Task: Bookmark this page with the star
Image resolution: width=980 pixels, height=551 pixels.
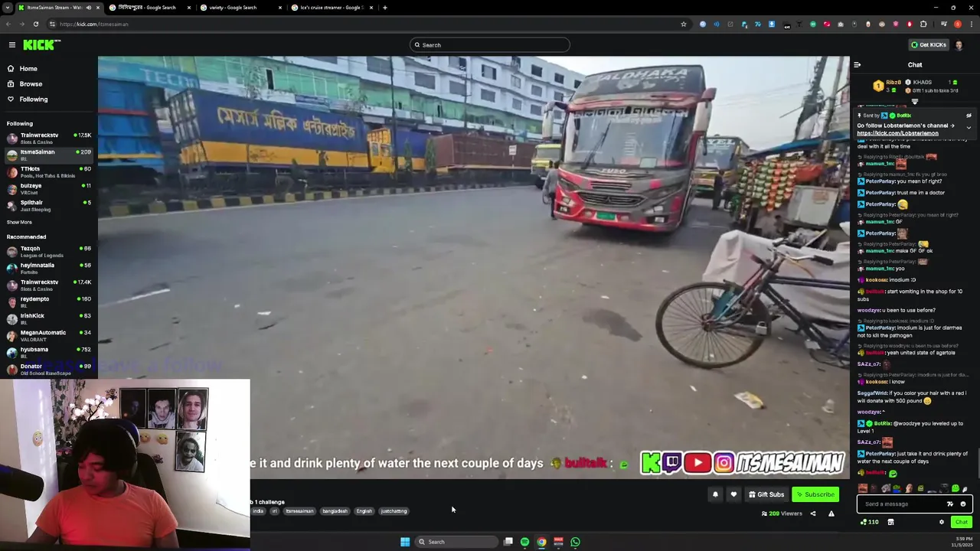Action: pos(684,24)
